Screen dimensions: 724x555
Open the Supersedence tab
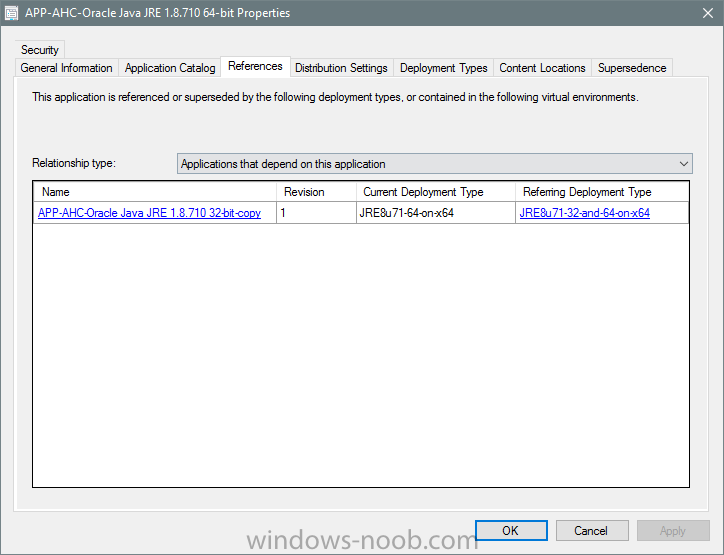[x=632, y=68]
